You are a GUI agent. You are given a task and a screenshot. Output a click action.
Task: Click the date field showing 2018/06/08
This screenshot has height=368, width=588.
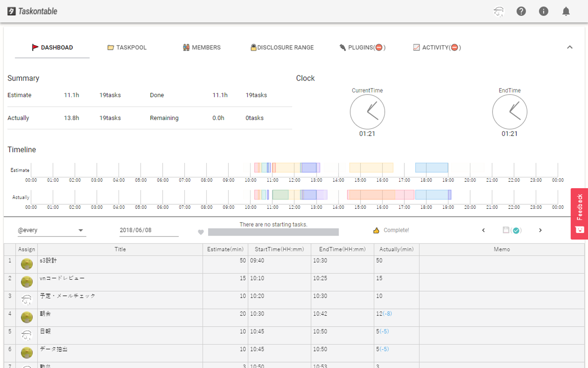coord(148,230)
